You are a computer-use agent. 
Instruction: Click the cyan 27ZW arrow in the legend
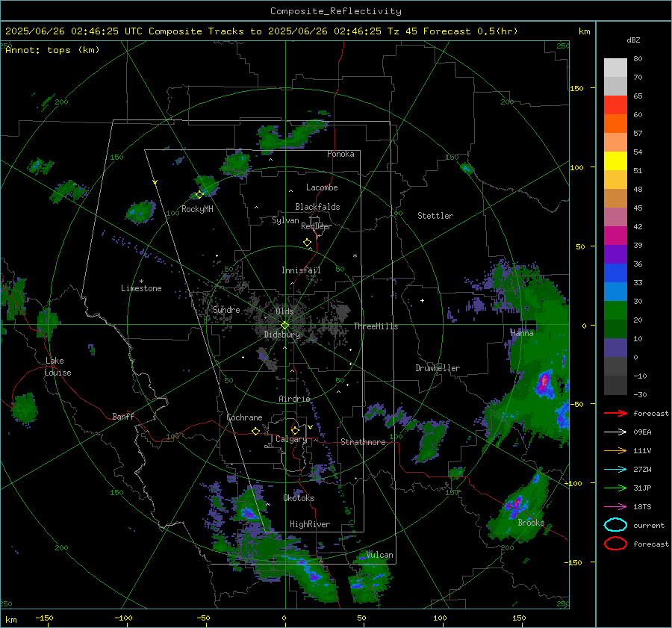(x=615, y=470)
